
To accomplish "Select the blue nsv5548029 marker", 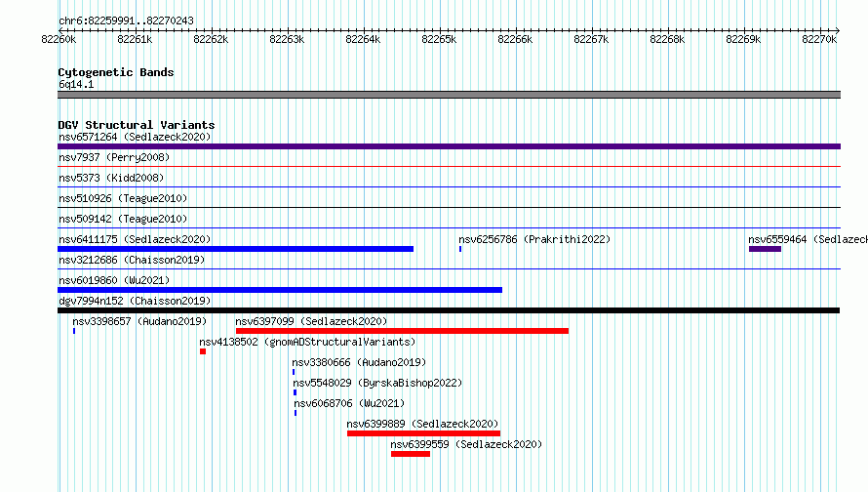I will (x=296, y=392).
